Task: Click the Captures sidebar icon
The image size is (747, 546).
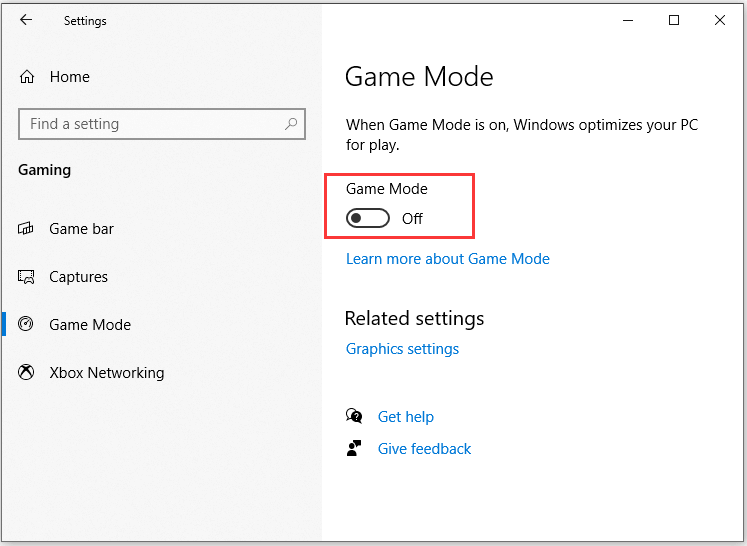Action: pos(26,276)
